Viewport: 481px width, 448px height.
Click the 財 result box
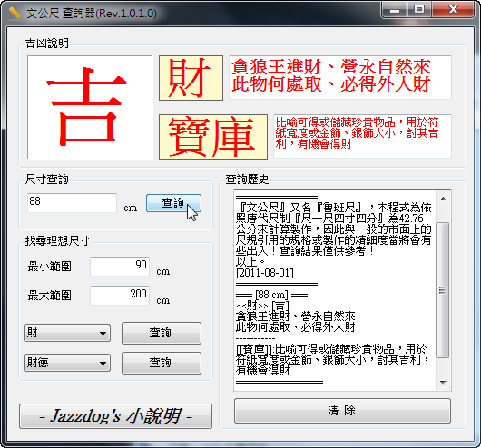pos(191,78)
